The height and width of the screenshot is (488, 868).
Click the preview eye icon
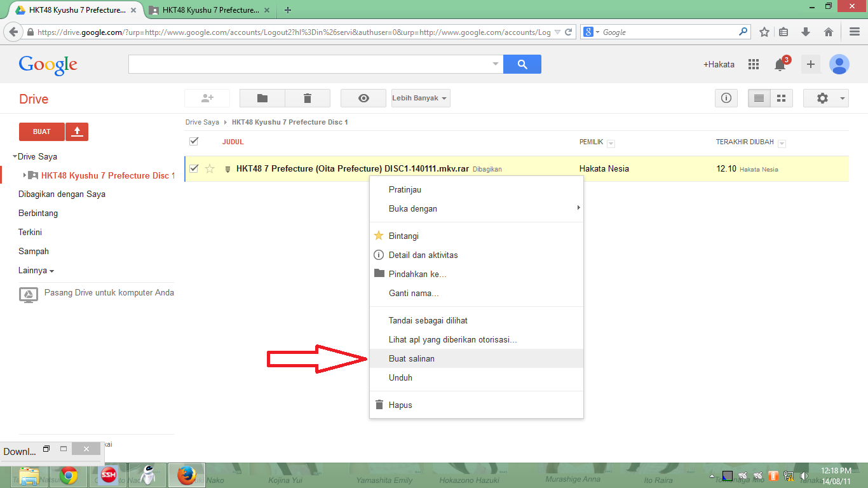coord(363,98)
